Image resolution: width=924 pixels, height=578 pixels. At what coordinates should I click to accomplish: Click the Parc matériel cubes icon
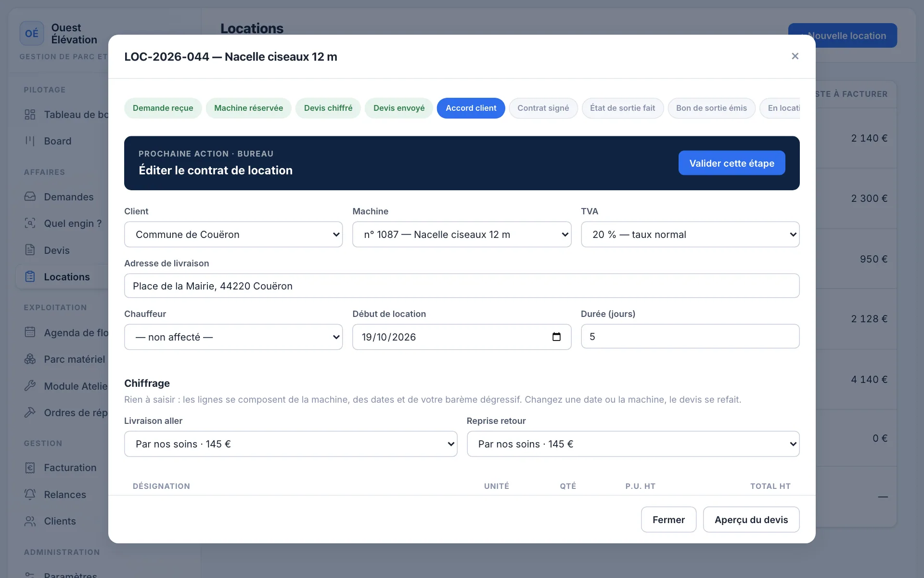[30, 359]
